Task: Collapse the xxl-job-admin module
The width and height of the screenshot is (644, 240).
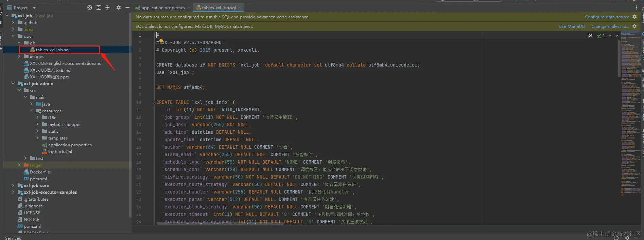Action: [13, 84]
